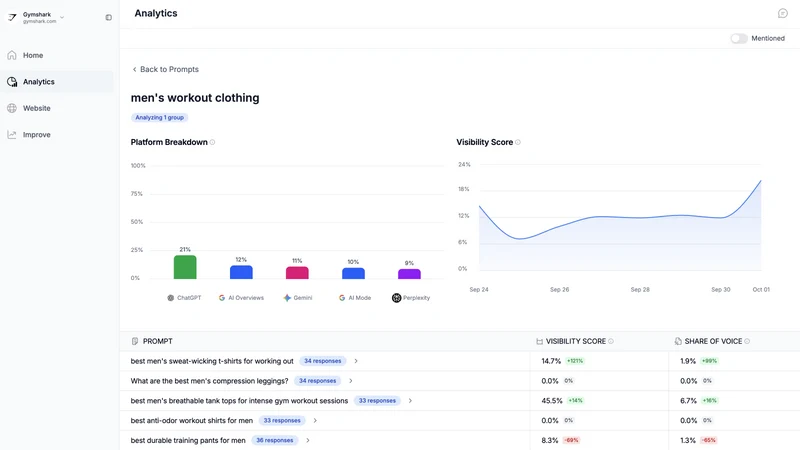The height and width of the screenshot is (450, 800).
Task: Click 'best durable training pants for men'
Action: click(x=188, y=440)
